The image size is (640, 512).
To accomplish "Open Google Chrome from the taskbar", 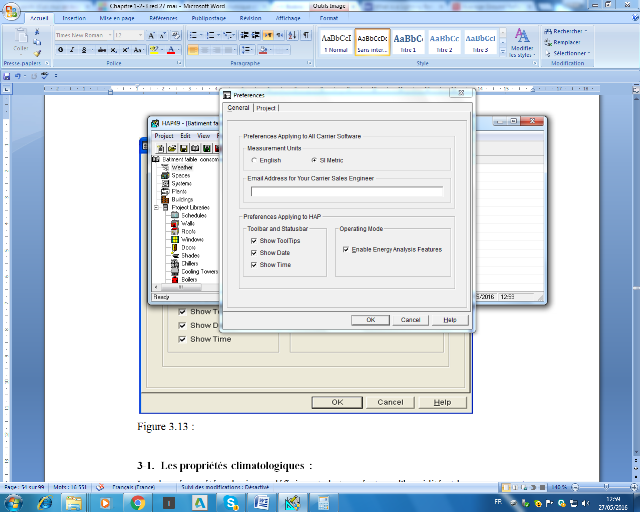I will pos(138,503).
